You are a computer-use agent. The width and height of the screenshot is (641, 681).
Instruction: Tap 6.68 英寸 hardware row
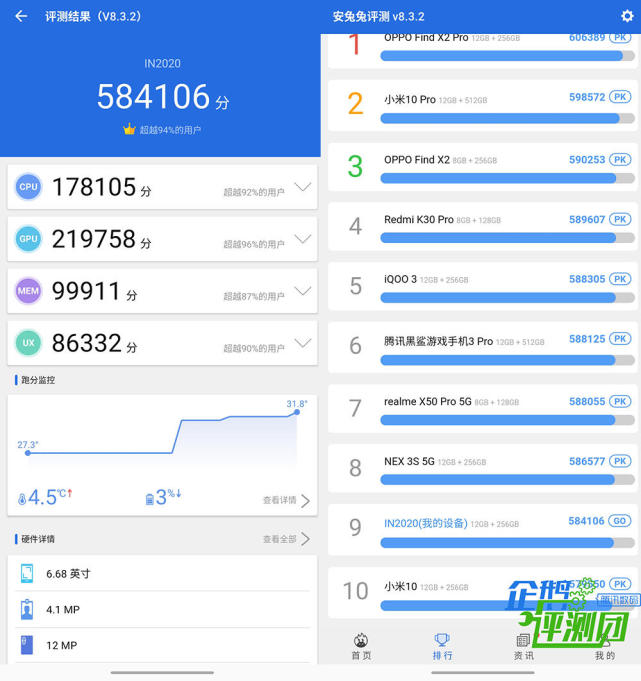tap(162, 573)
